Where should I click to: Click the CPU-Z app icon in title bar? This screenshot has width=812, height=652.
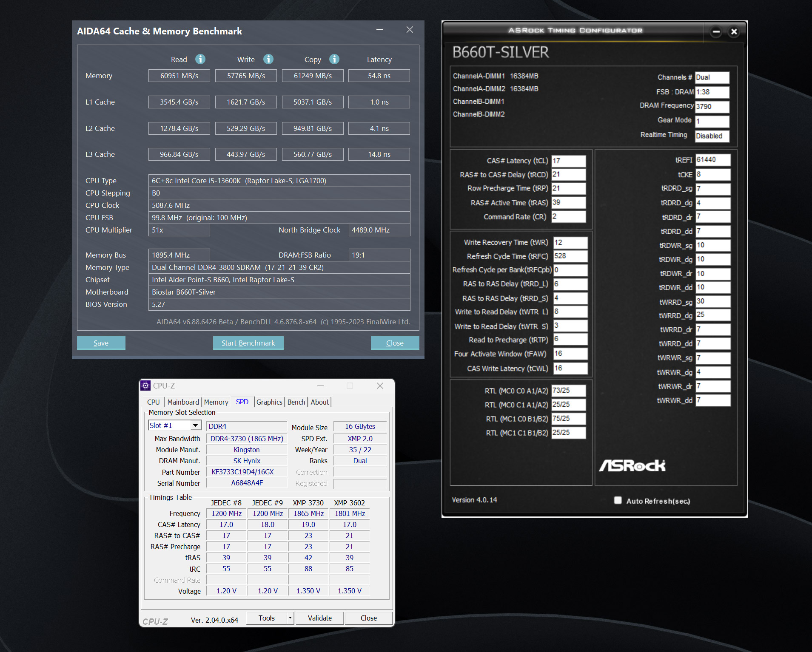pyautogui.click(x=145, y=386)
